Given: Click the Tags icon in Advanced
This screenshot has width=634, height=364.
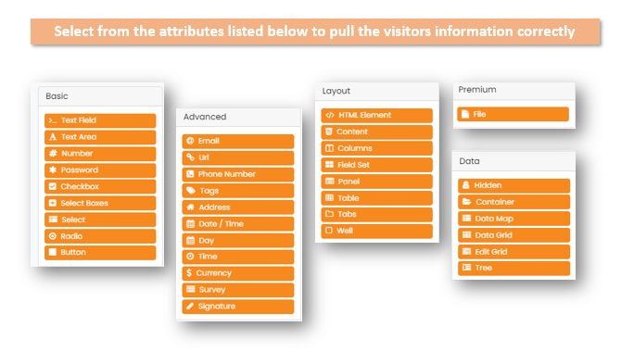Looking at the screenshot, I should tap(191, 190).
